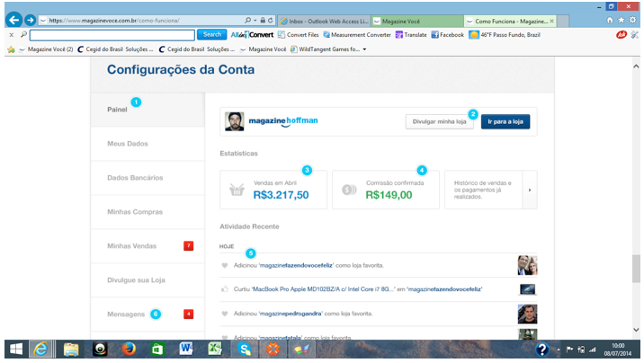
Task: Open the Windows Start button
Action: (16, 349)
